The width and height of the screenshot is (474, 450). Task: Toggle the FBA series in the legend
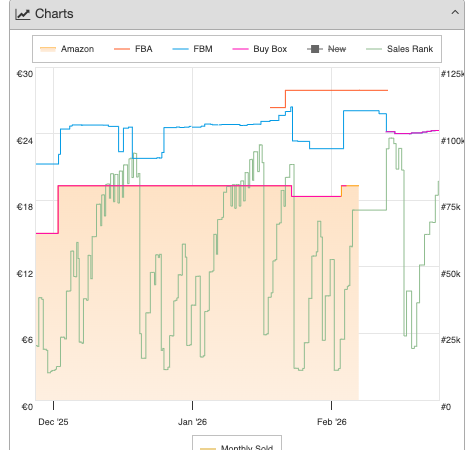(133, 49)
